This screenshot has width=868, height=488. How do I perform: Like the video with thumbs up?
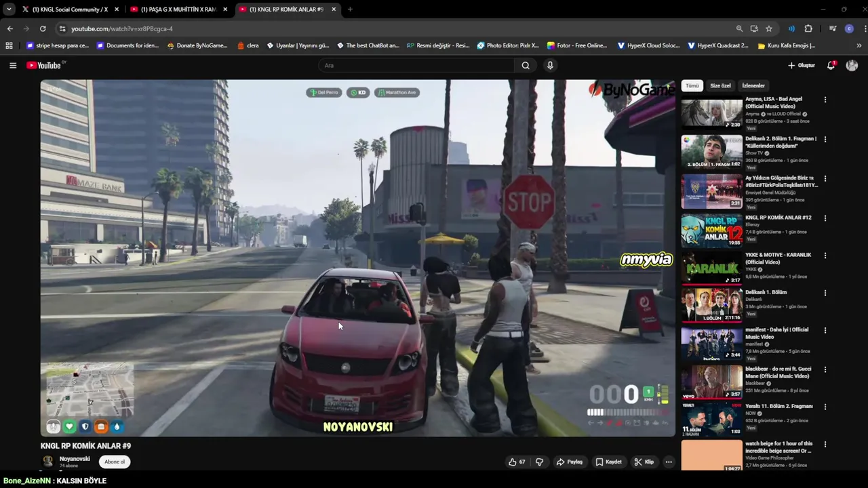pos(517,462)
